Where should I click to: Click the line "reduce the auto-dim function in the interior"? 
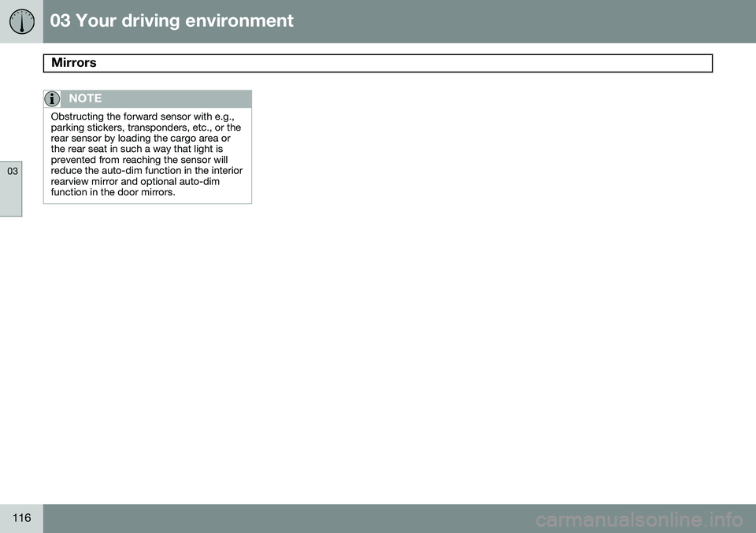pos(146,171)
